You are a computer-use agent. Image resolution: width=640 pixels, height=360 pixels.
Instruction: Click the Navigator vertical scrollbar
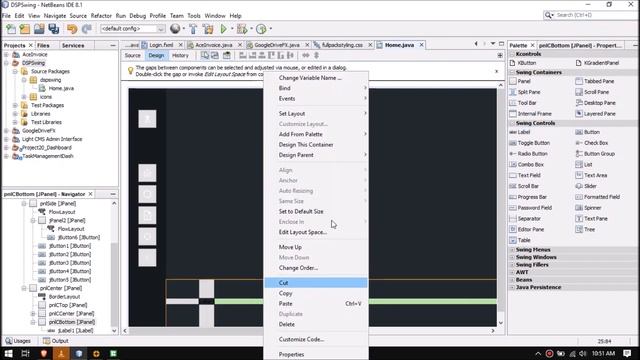[x=114, y=267]
